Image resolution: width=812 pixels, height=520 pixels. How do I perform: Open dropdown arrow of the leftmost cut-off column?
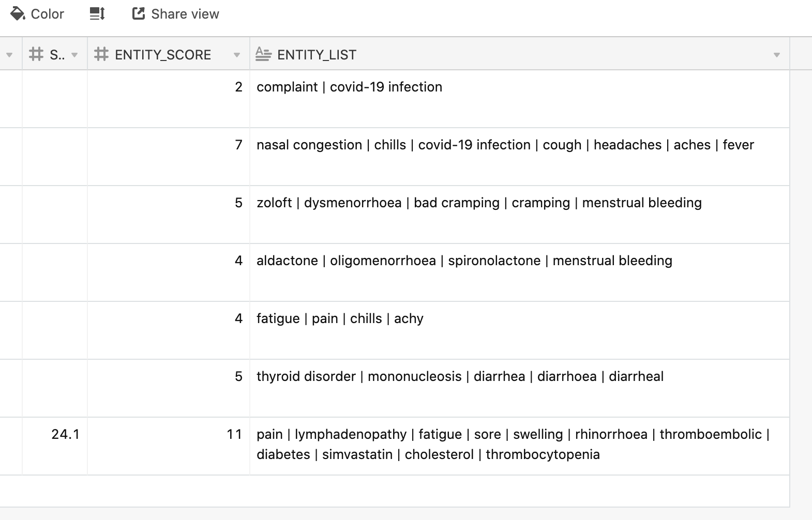click(x=9, y=55)
